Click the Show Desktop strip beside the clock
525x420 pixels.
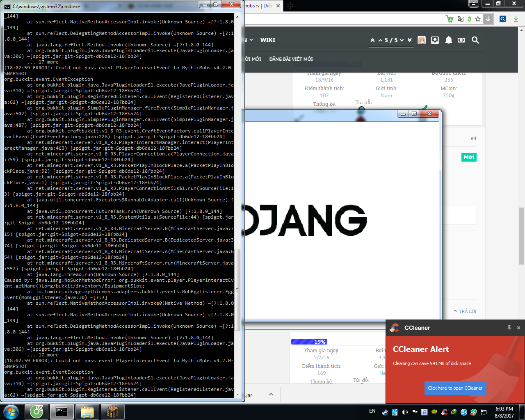click(522, 412)
